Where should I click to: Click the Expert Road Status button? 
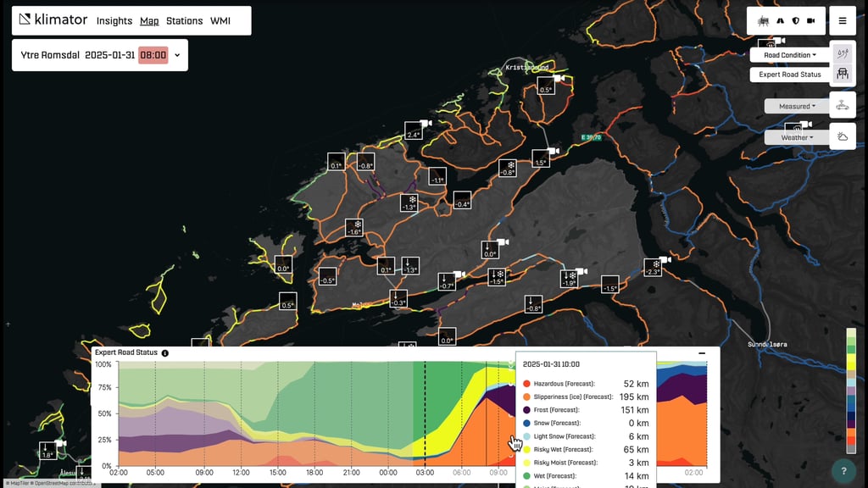pos(790,75)
